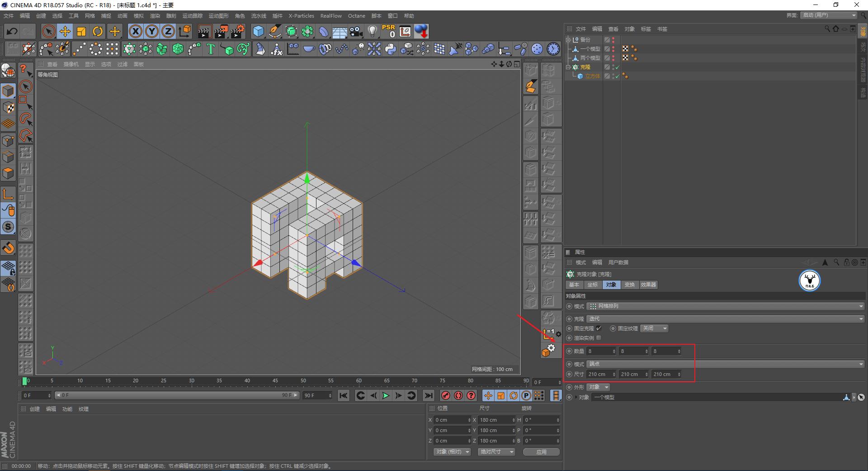
Task: Click the 应用 button
Action: (541, 452)
